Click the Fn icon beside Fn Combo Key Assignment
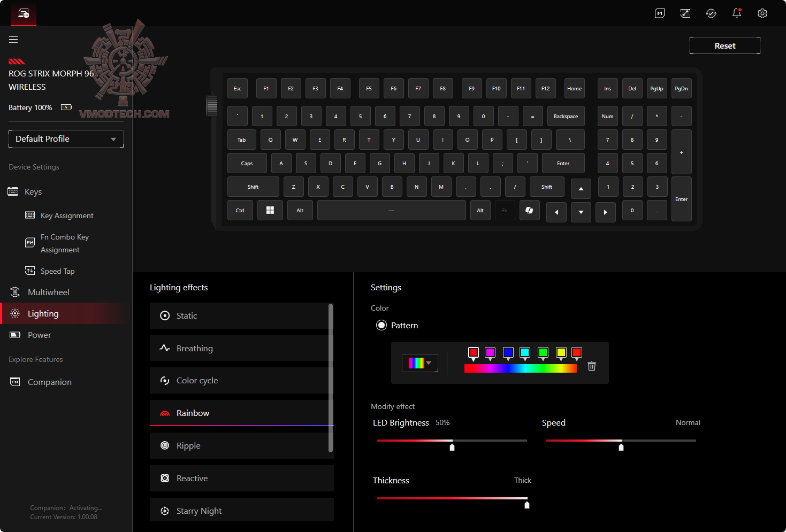Image resolution: width=786 pixels, height=532 pixels. (x=30, y=243)
